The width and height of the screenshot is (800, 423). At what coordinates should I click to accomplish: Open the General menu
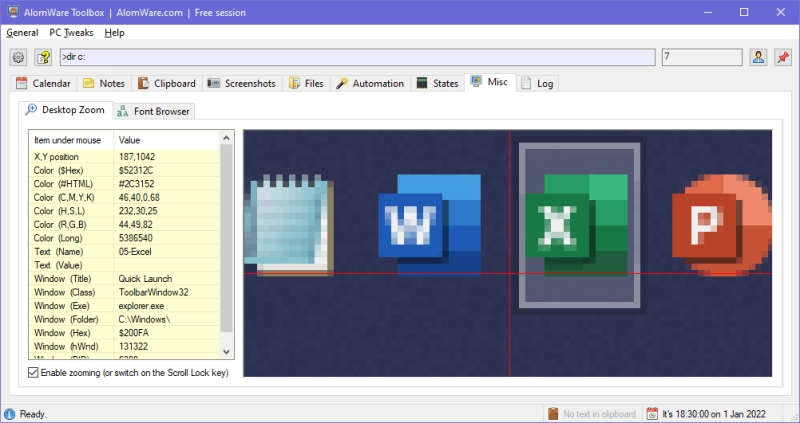pyautogui.click(x=22, y=33)
